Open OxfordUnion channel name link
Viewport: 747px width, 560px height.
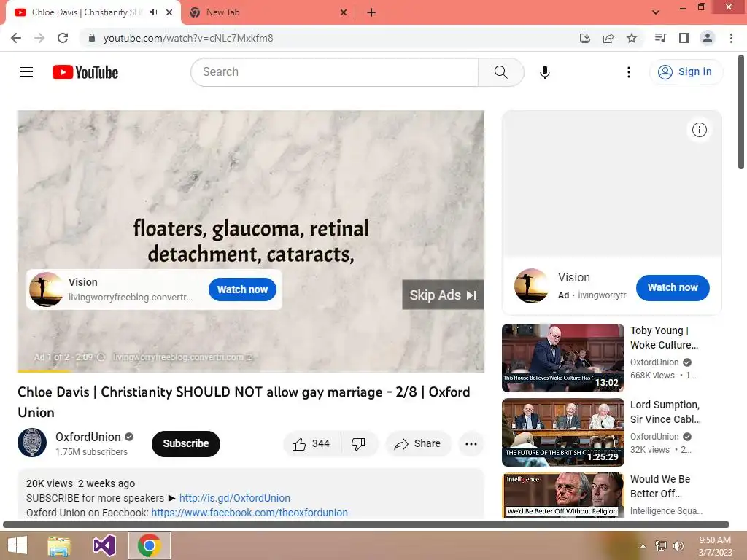pyautogui.click(x=88, y=437)
